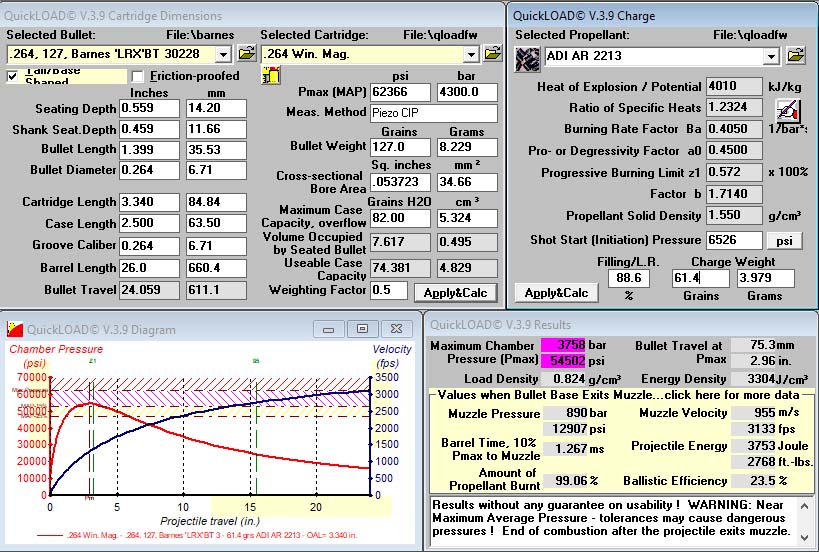Click the propellant powder picture icon

(528, 58)
